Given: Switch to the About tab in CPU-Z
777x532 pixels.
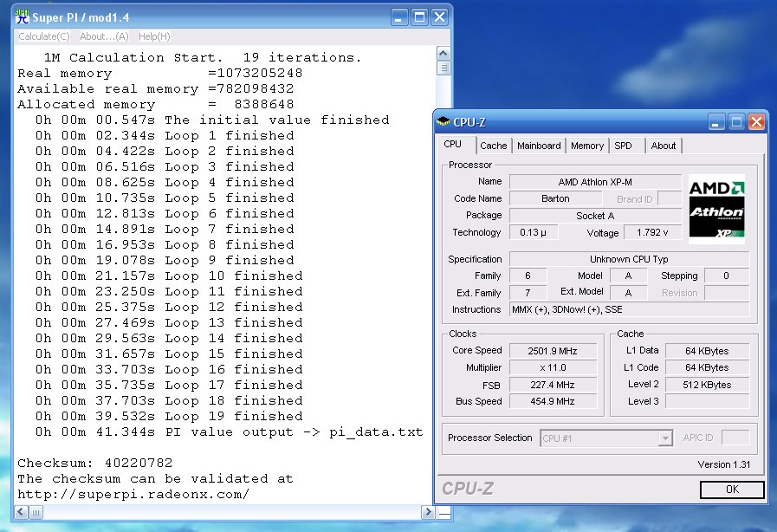Looking at the screenshot, I should pos(663,146).
